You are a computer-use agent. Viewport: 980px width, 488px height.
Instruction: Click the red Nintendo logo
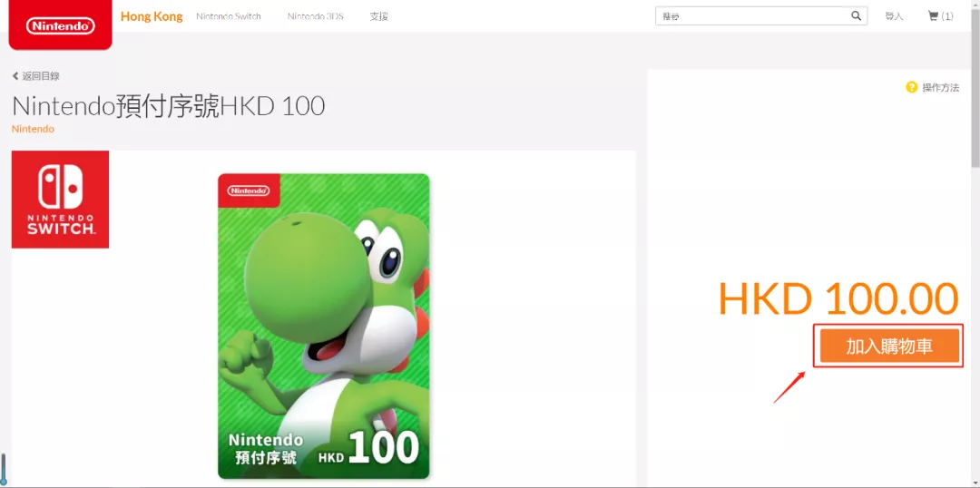coord(60,25)
